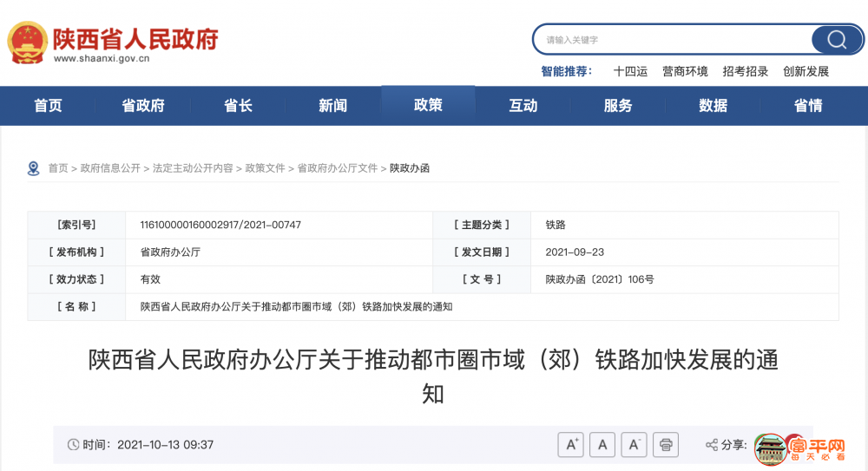
Task: Click the 省政府办公厅 issuing agency value
Action: coord(170,252)
